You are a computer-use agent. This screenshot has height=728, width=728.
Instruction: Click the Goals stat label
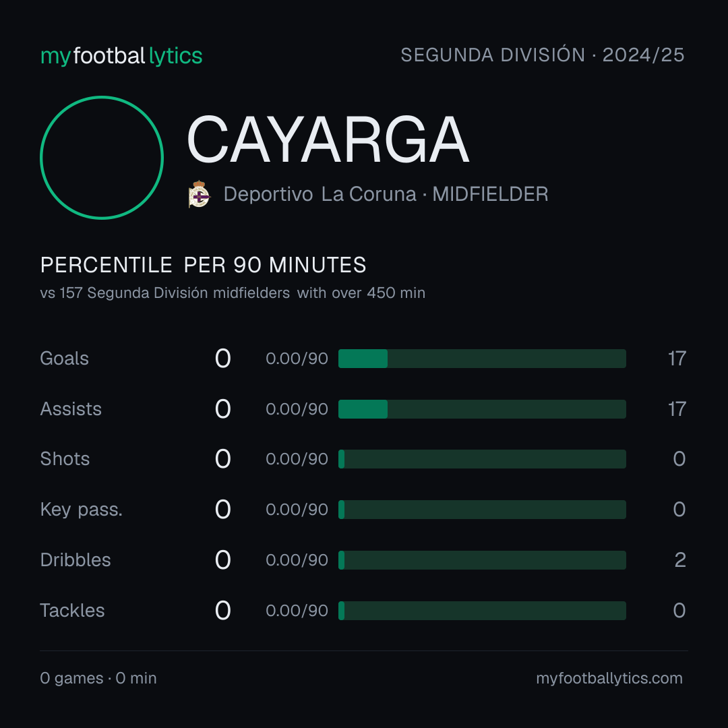[65, 359]
